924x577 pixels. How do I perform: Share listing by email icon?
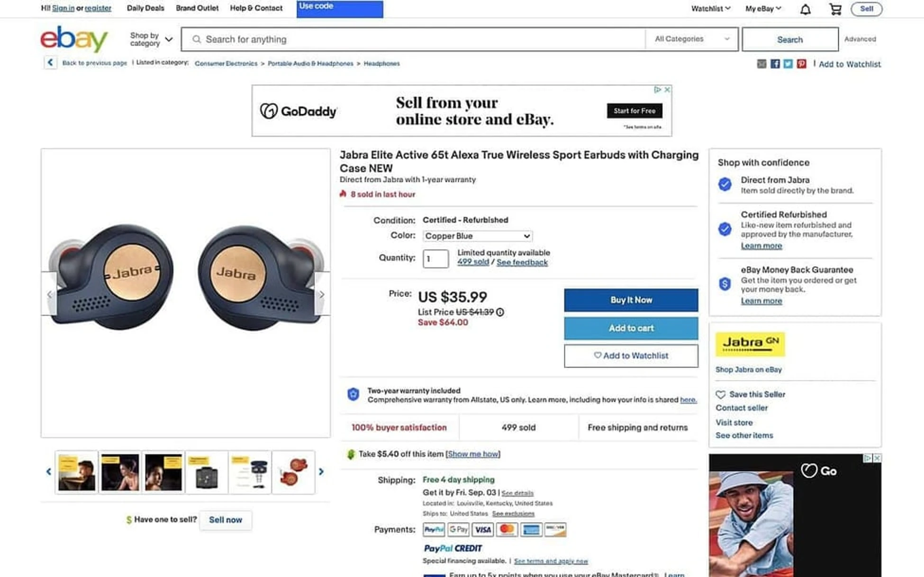pos(761,64)
